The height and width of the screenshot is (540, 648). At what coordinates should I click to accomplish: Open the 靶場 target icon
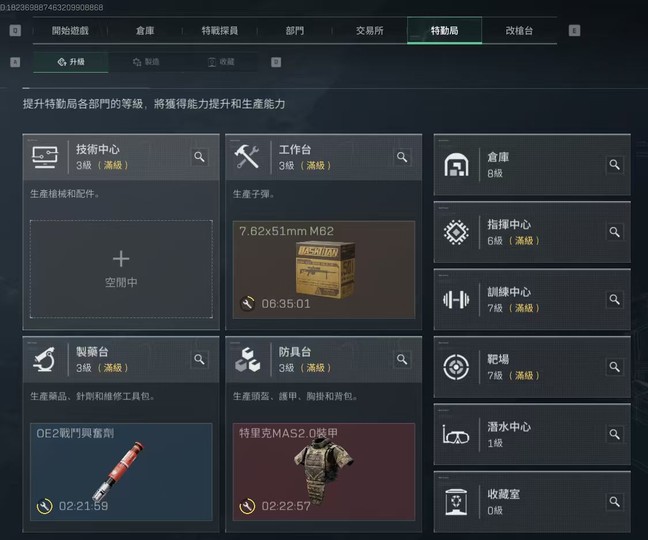456,366
